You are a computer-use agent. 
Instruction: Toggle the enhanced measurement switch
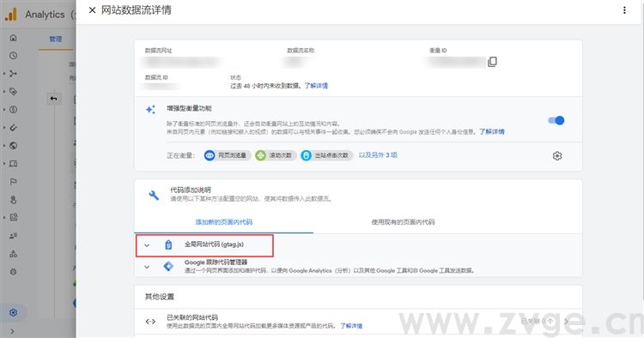tap(556, 120)
